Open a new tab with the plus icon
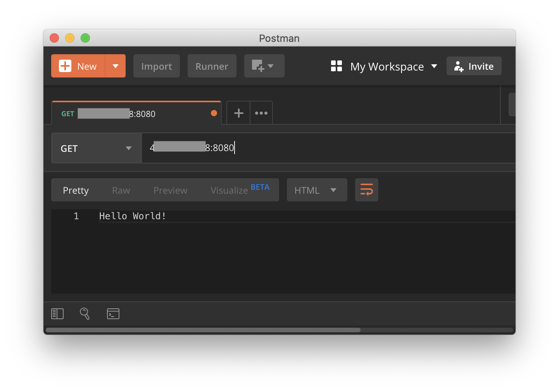Image resolution: width=559 pixels, height=392 pixels. pos(238,113)
